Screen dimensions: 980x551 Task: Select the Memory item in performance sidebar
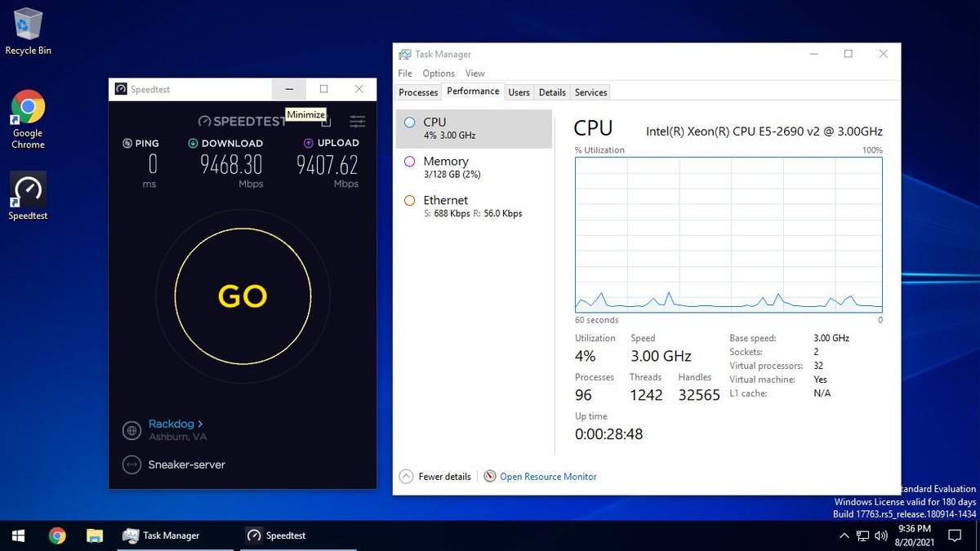click(474, 167)
